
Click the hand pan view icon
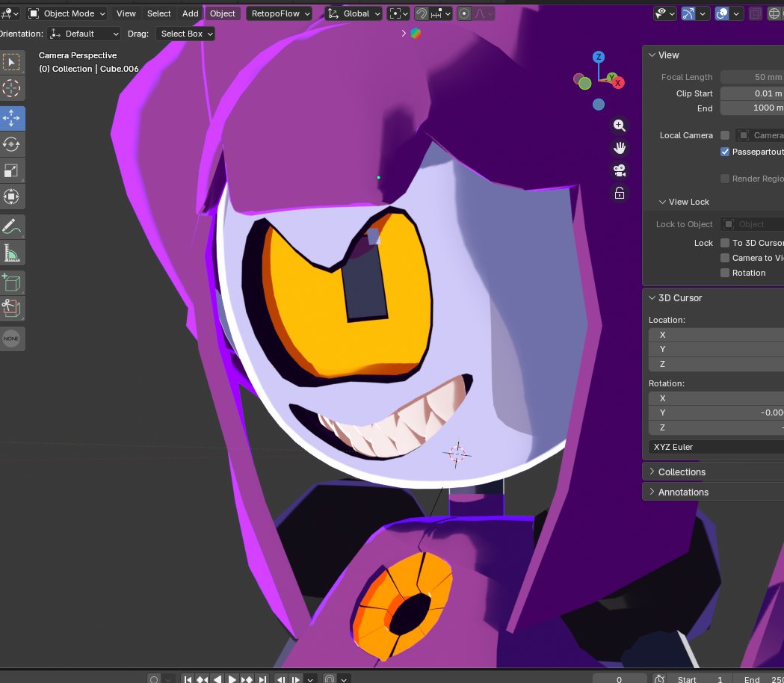[x=620, y=148]
